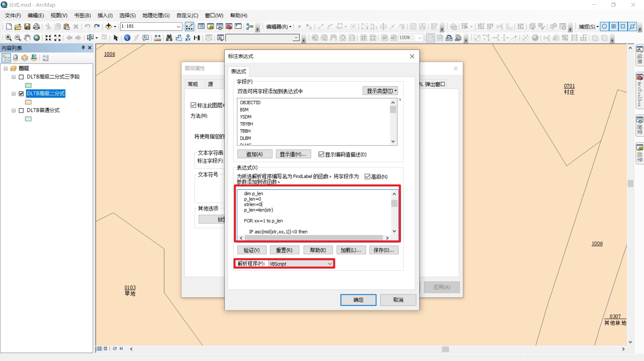
Task: Click the DLTB高级二分式三字段 symbol swatch
Action: pyautogui.click(x=28, y=85)
